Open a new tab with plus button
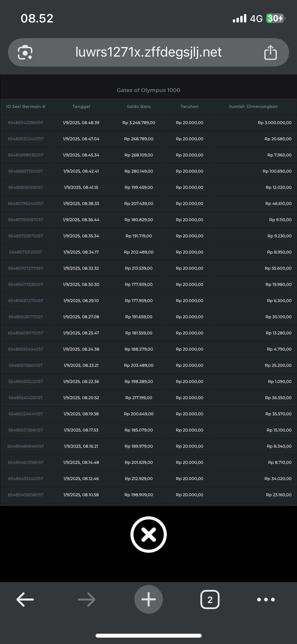 148,599
